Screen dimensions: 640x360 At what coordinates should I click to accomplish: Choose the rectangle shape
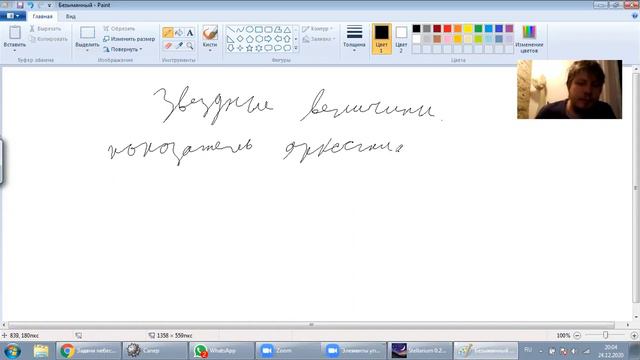pyautogui.click(x=259, y=29)
